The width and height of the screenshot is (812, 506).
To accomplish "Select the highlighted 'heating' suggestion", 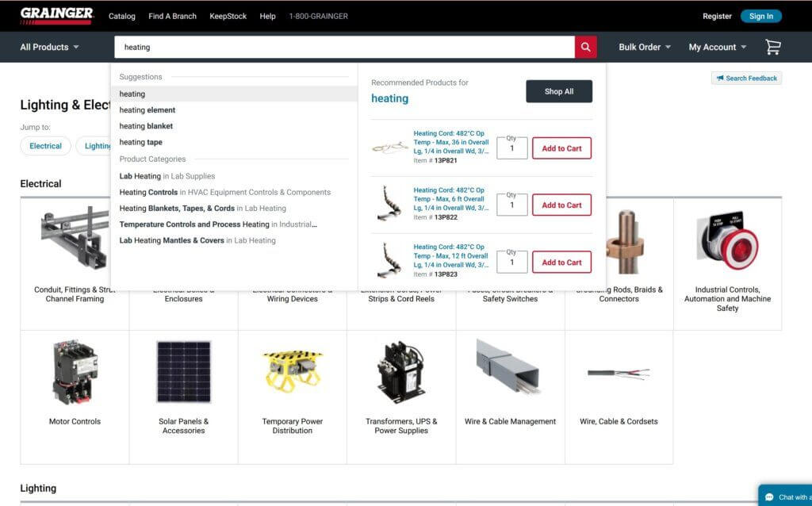I will (x=234, y=94).
